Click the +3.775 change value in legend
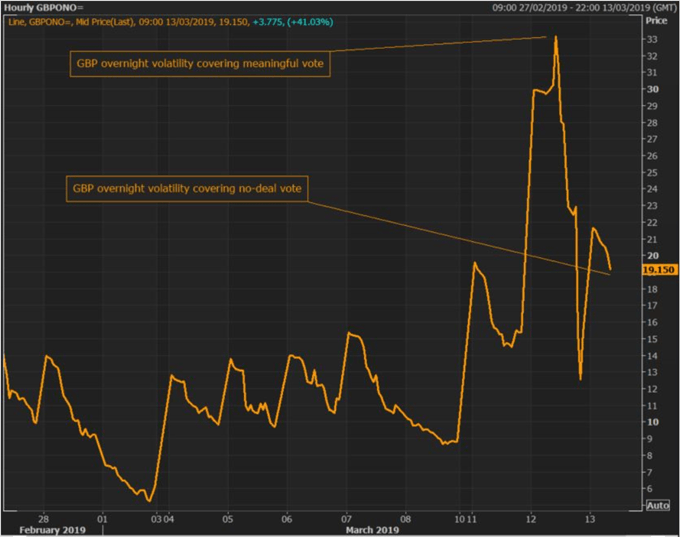The image size is (680, 537). [x=268, y=22]
